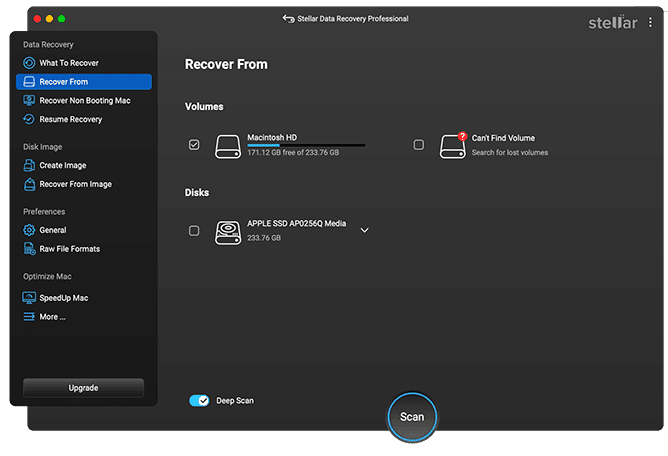Select the Macintosh HD drive icon
Image resolution: width=668 pixels, height=456 pixels.
[227, 145]
